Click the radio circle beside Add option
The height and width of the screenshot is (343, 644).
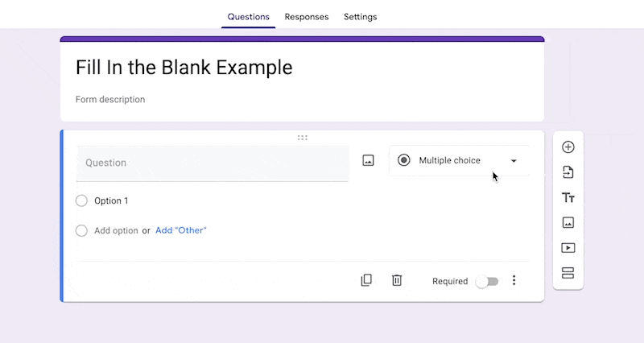(82, 231)
